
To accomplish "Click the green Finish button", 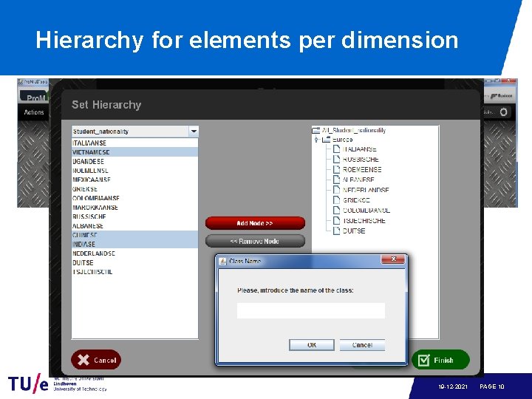I will (440, 360).
